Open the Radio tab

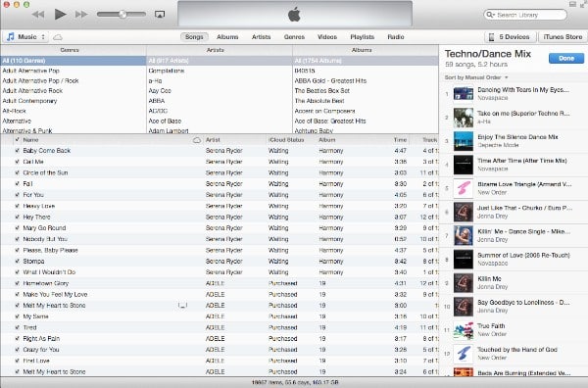pyautogui.click(x=396, y=36)
